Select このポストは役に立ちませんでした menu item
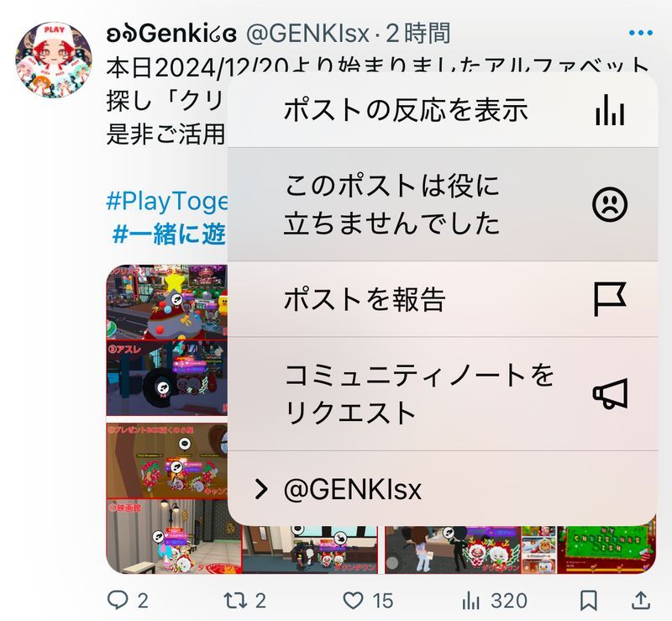The image size is (672, 621). (443, 204)
